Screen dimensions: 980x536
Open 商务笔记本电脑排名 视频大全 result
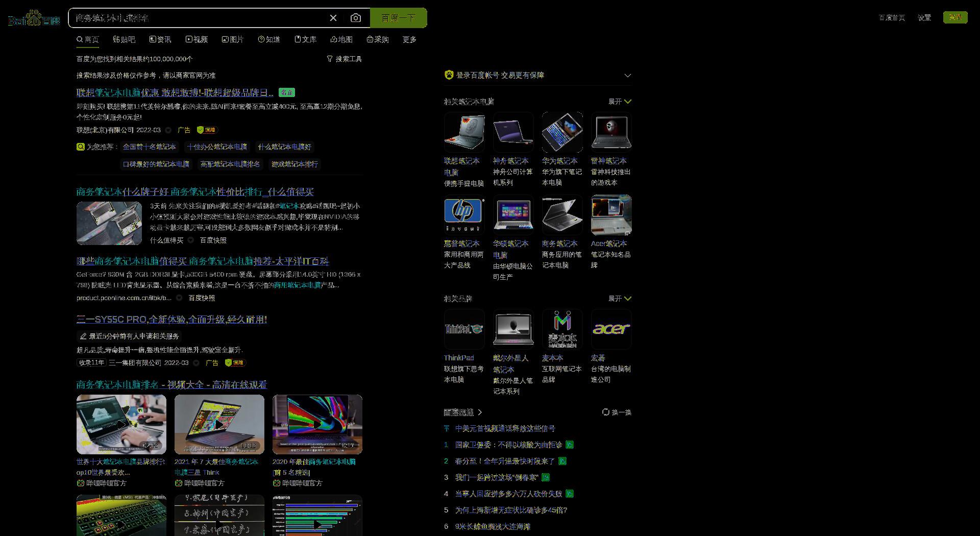point(171,385)
